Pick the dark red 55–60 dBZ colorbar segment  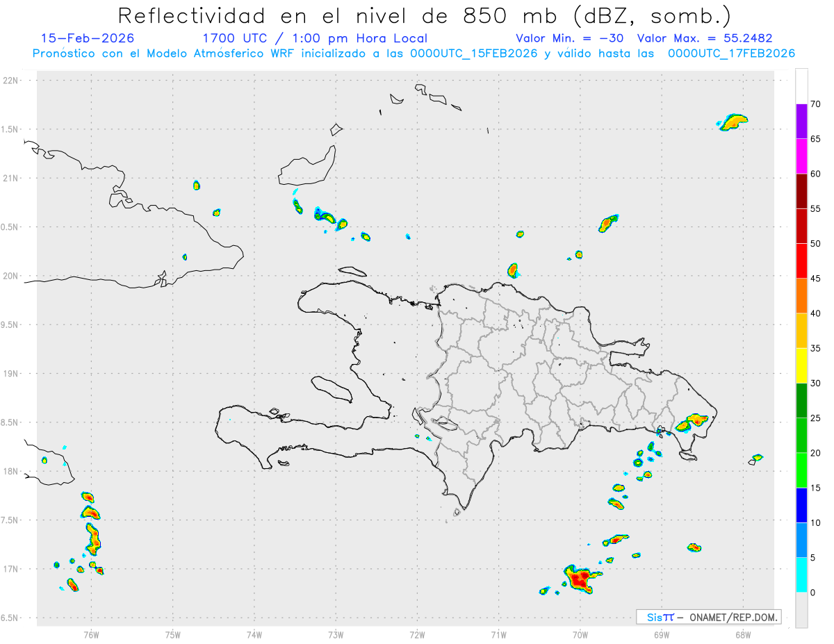coord(801,191)
